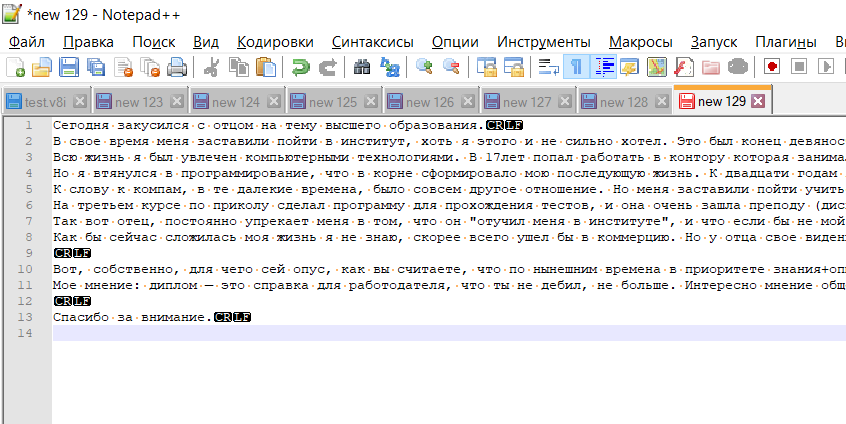Zoom in using the magnifier plus icon
The height and width of the screenshot is (424, 846).
(424, 67)
